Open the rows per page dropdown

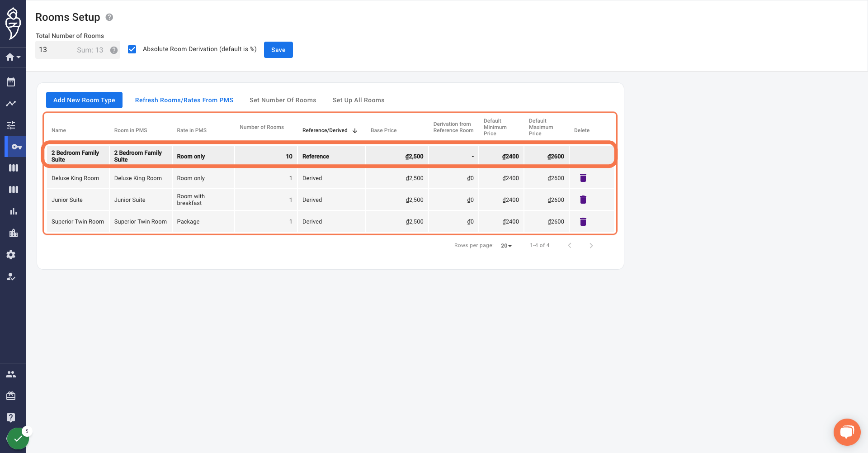click(506, 246)
